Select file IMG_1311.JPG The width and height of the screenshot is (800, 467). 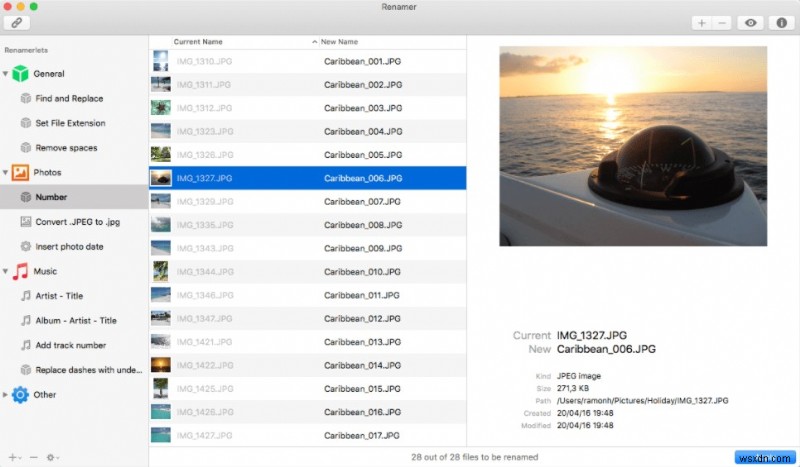click(x=204, y=85)
